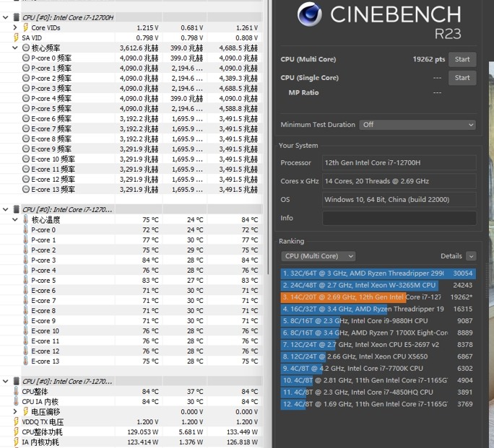Click the thermometer icon of P-core 3 temperature
The image size is (494, 448).
pos(25,260)
